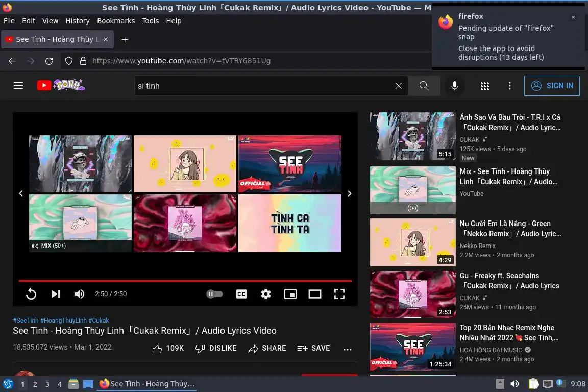Go to the YouTube home logo
588x392 pixels.
61,86
